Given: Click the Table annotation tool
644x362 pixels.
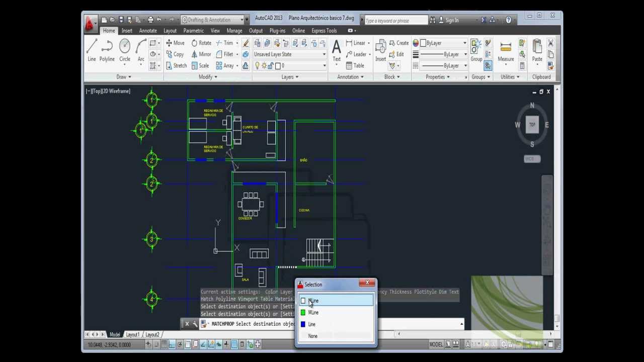Looking at the screenshot, I should coord(355,66).
